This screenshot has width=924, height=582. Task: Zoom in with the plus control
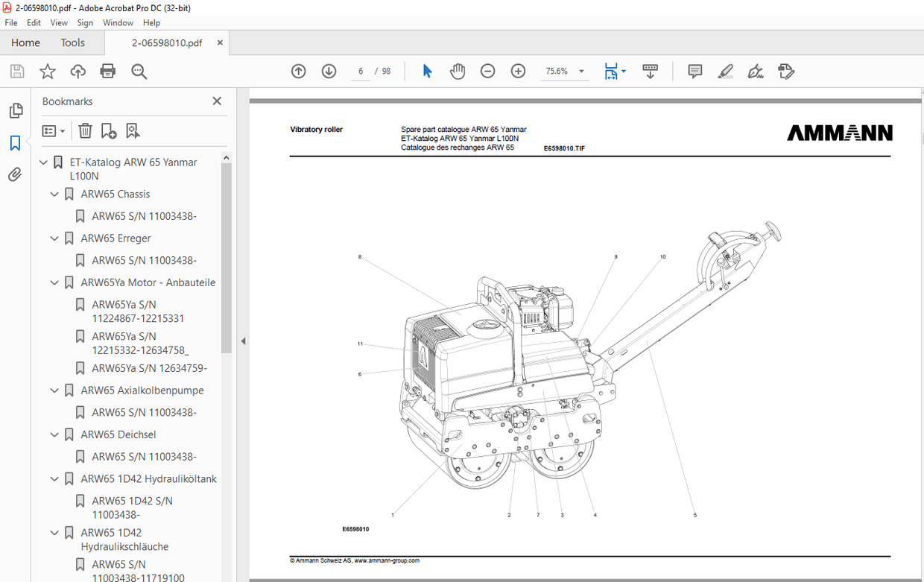[517, 71]
